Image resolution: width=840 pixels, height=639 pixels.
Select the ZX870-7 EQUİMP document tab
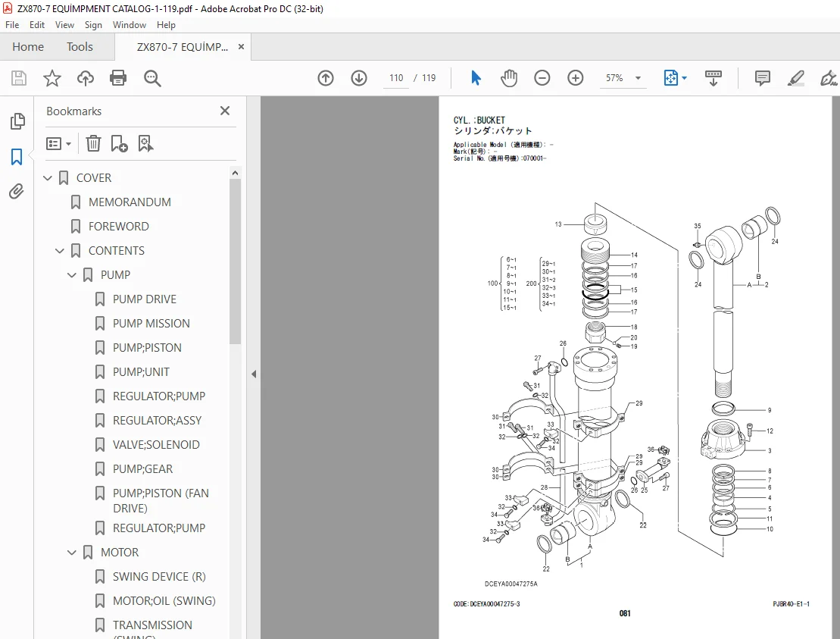pos(182,47)
